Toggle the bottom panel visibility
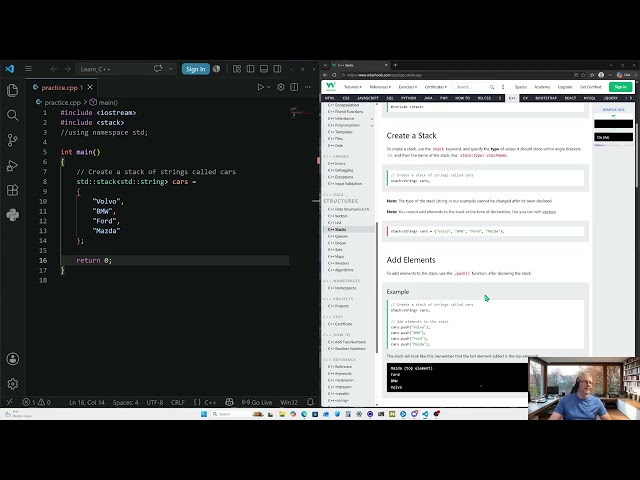 tap(264, 69)
